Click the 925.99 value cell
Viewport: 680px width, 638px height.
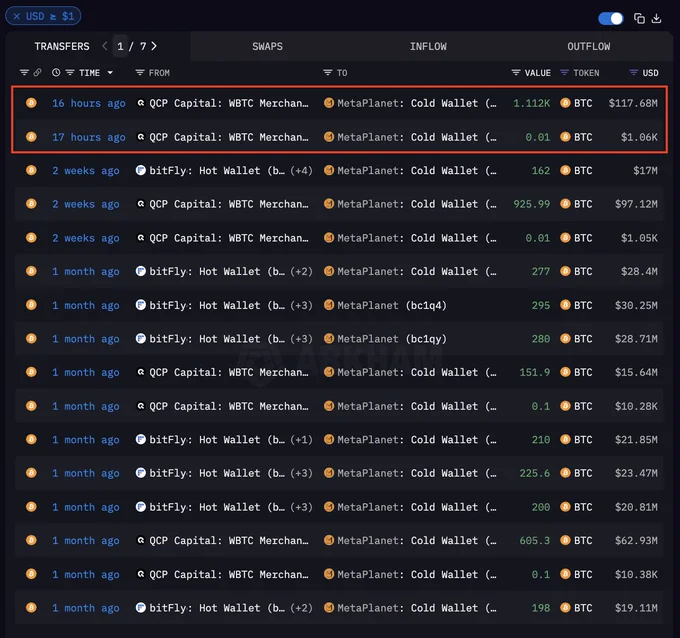tap(532, 204)
